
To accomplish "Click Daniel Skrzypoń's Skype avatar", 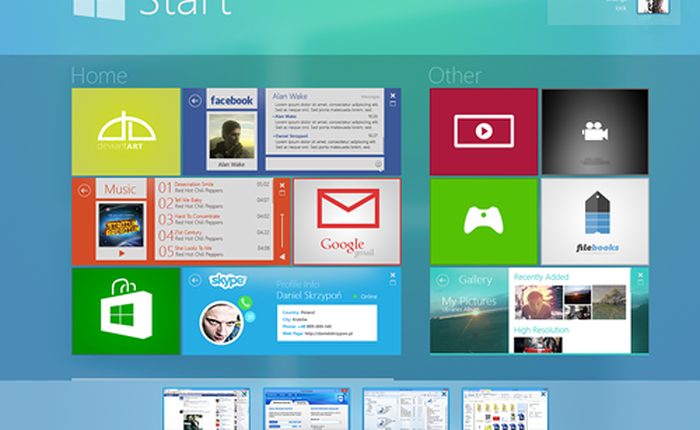I will (221, 322).
